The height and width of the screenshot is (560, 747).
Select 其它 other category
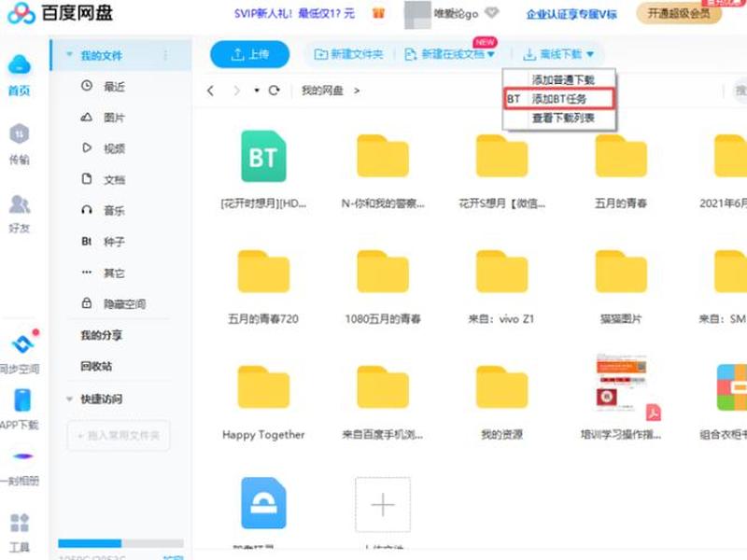(x=114, y=273)
